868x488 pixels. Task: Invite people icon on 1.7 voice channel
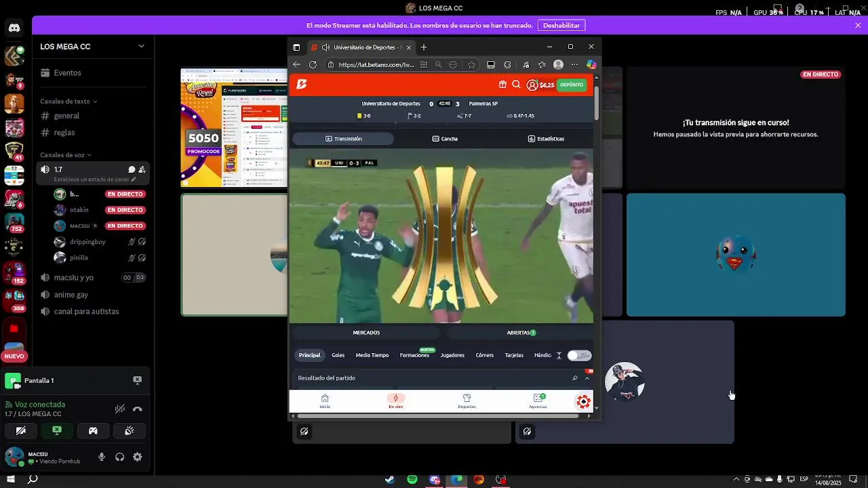(142, 169)
